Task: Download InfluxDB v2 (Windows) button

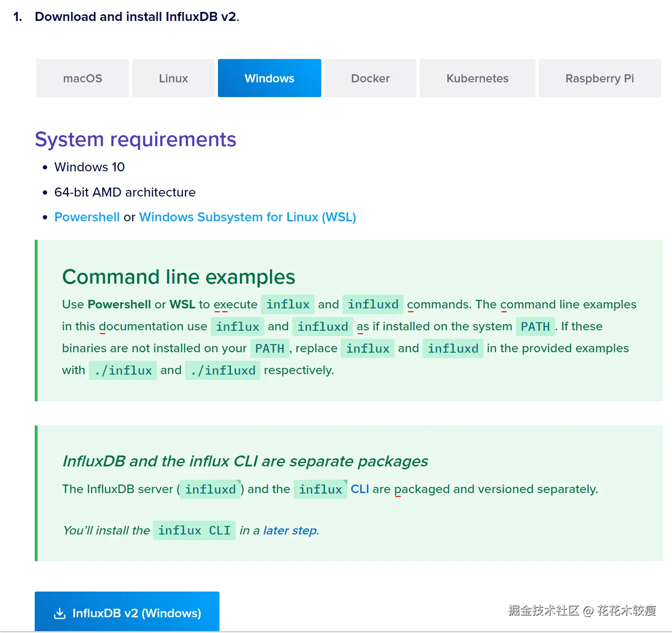Action: point(127,612)
